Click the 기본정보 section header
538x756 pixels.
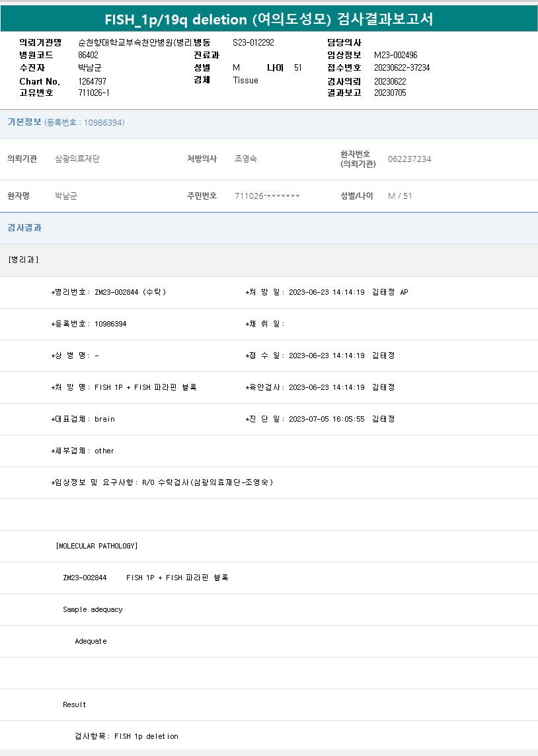pos(24,122)
